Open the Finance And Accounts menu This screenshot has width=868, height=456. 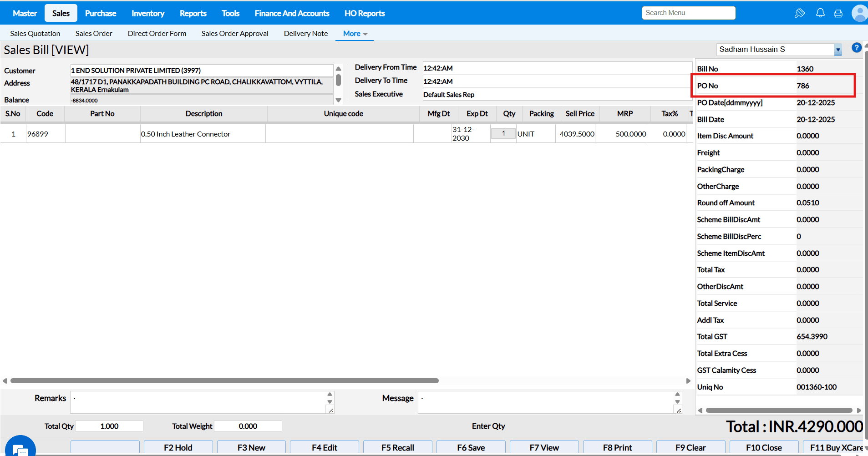(292, 13)
